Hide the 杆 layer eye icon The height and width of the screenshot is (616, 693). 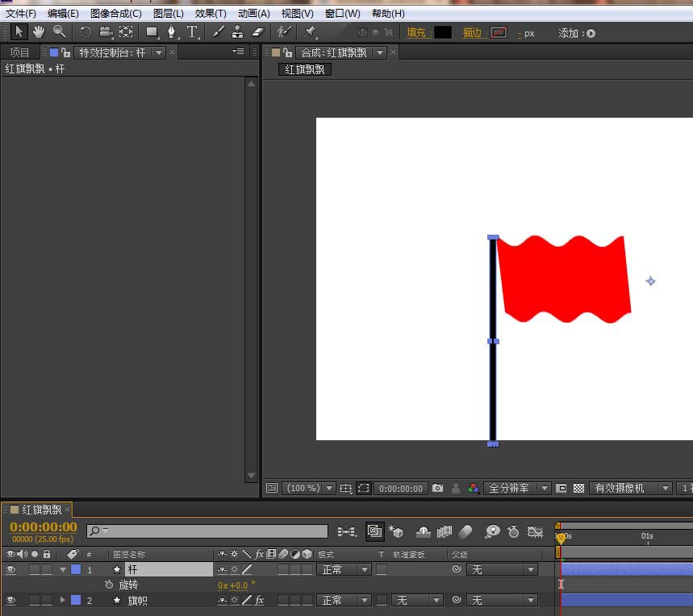tap(10, 569)
